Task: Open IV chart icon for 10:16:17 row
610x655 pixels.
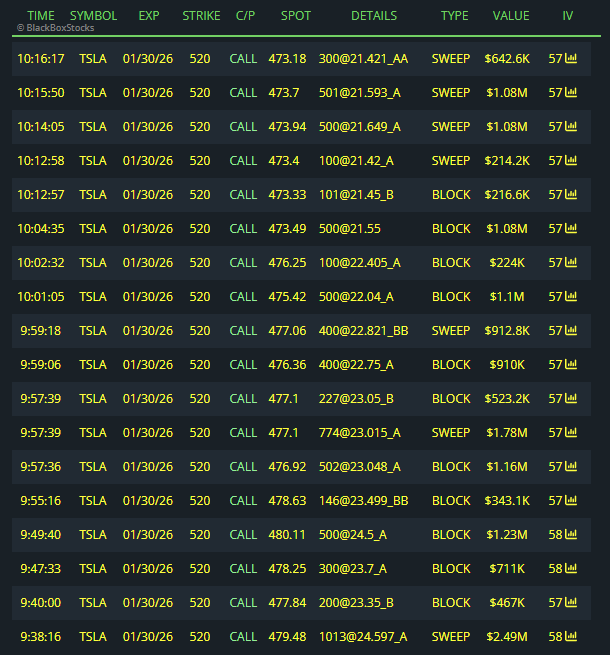Action: [x=571, y=58]
